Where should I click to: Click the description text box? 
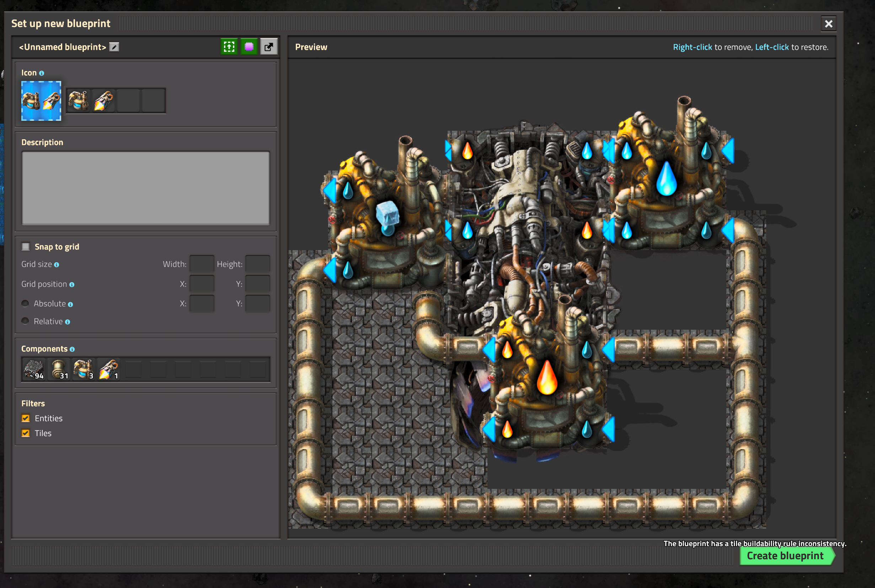point(145,188)
